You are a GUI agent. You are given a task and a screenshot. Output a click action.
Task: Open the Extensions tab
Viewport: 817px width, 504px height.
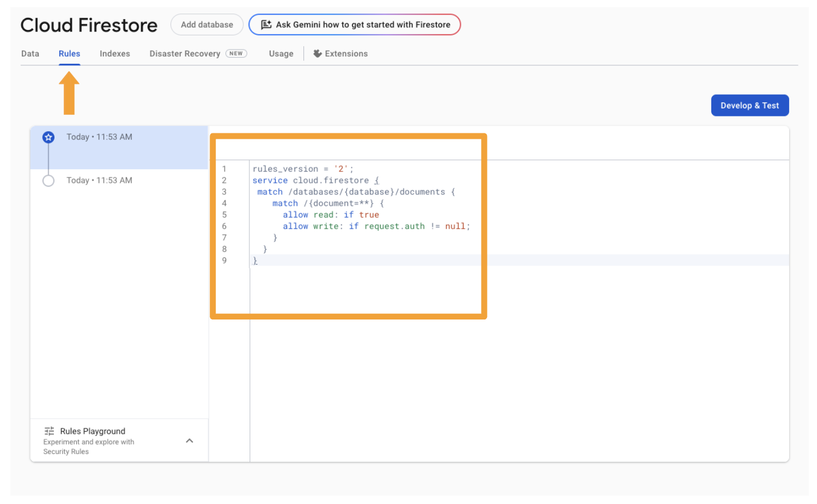340,53
